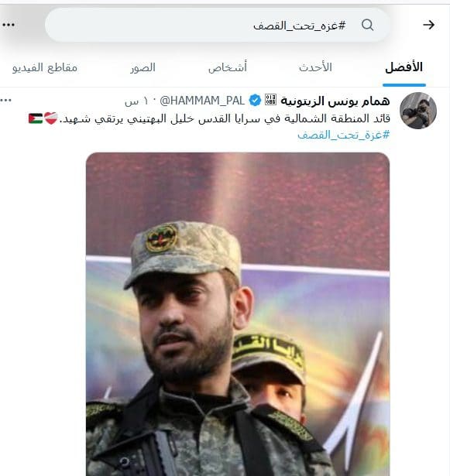Switch to the الصور tab
The width and height of the screenshot is (450, 476).
tap(143, 67)
